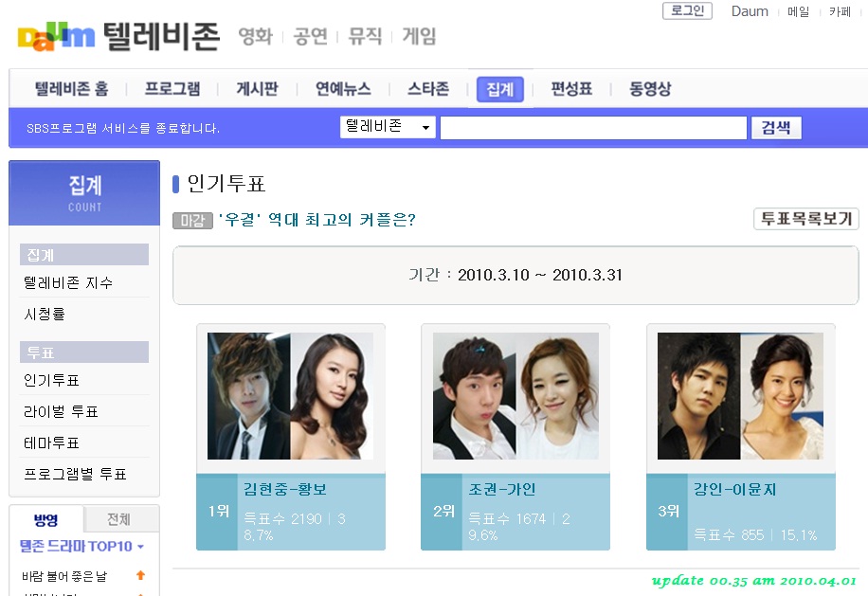Open the 텔레비존 search category dropdown
This screenshot has width=868, height=596.
[388, 127]
